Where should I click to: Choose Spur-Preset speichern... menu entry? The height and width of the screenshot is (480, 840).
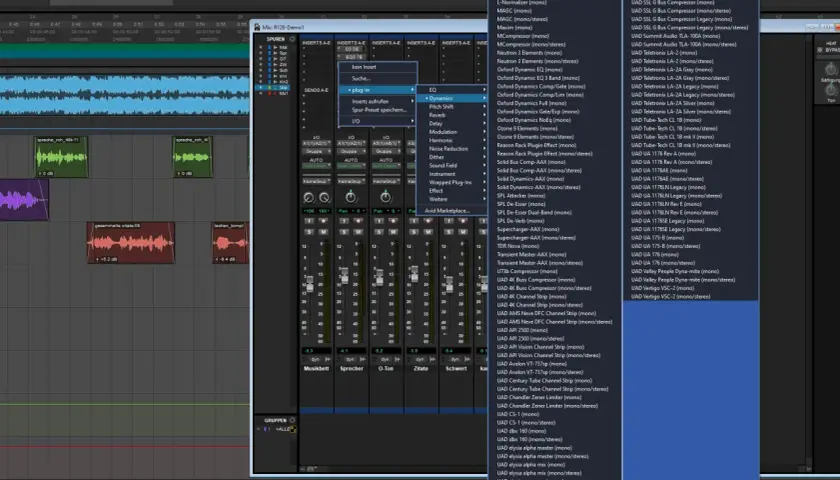[x=378, y=110]
